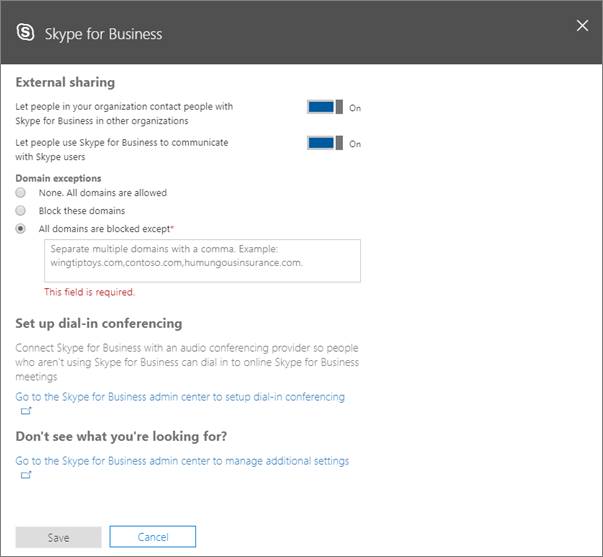Click Set up dial-in conferencing heading

point(99,324)
